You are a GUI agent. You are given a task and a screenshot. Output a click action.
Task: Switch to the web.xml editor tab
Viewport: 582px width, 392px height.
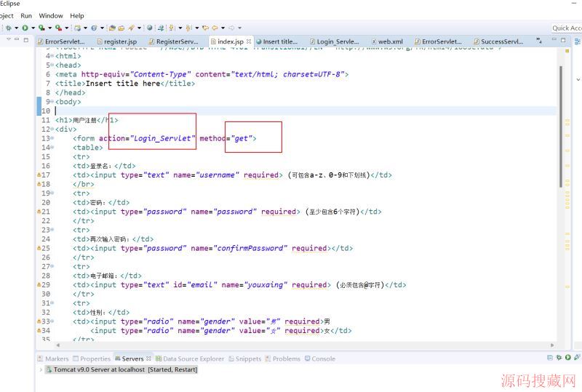[x=387, y=41]
